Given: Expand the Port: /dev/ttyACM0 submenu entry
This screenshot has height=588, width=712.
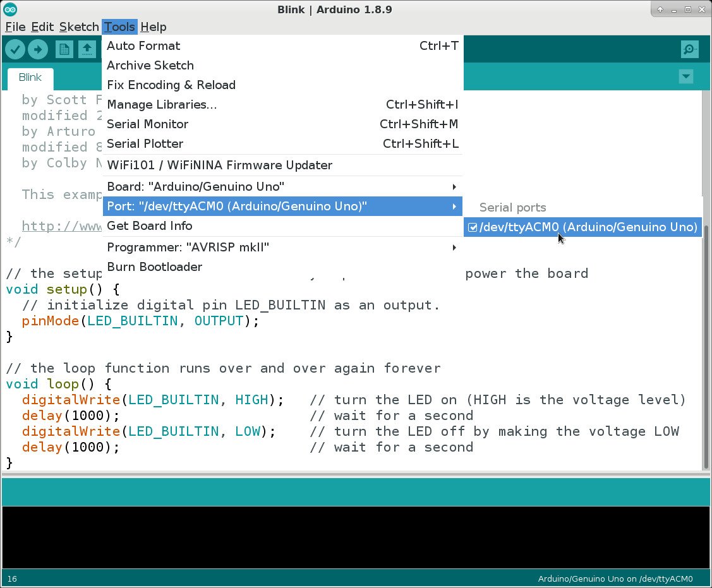Looking at the screenshot, I should pyautogui.click(x=282, y=206).
